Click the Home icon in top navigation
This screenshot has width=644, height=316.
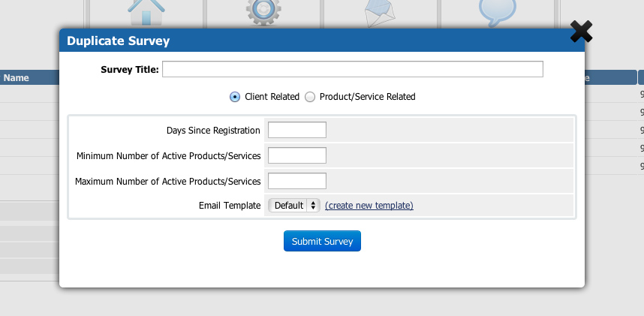tap(145, 13)
